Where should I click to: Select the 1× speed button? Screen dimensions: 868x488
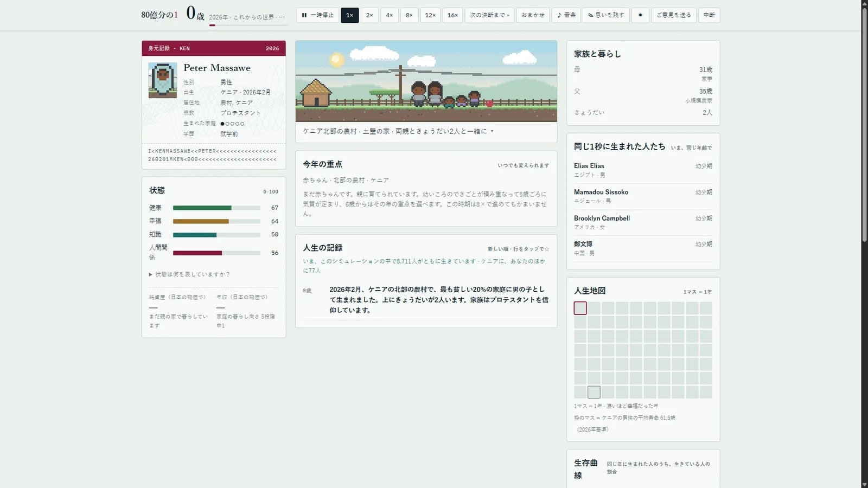tap(349, 15)
